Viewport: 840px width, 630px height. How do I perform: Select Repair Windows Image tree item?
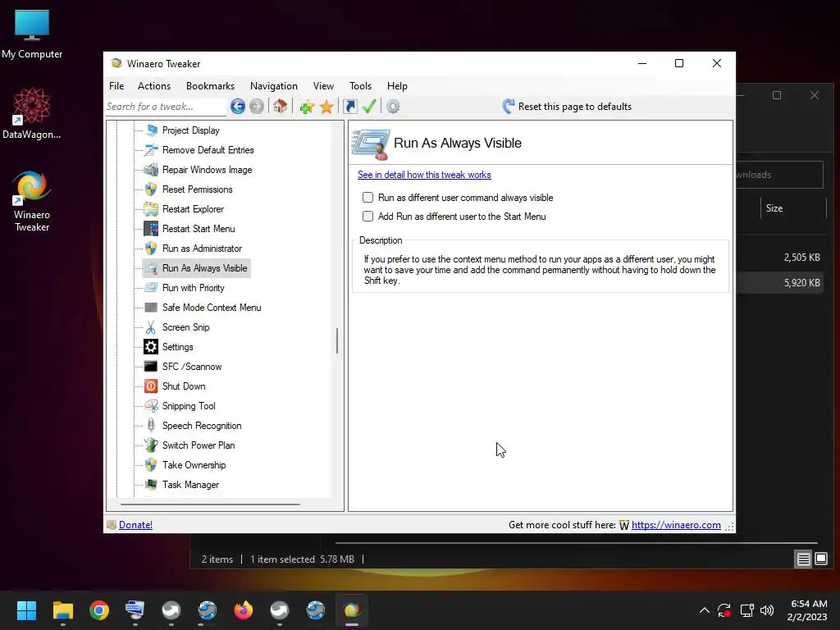(x=208, y=170)
